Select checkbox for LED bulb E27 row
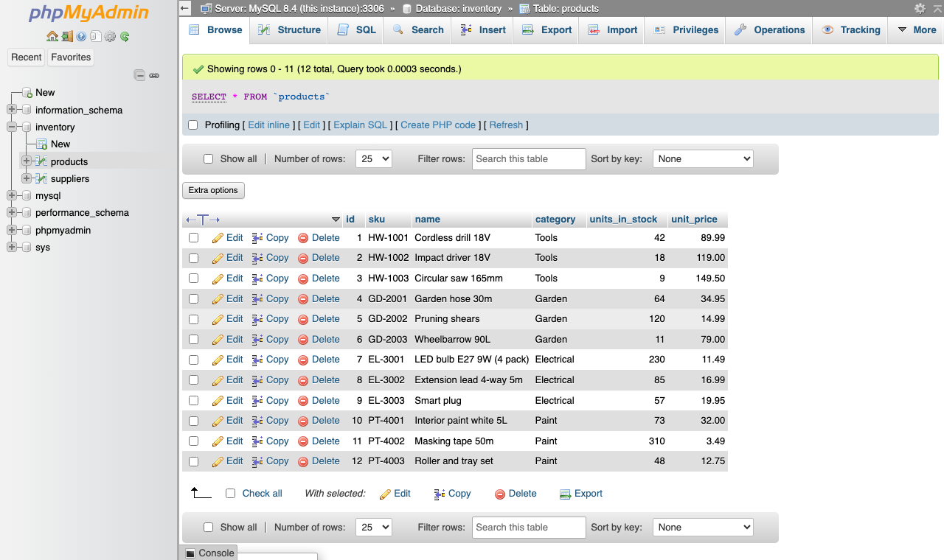944x560 pixels. 193,360
